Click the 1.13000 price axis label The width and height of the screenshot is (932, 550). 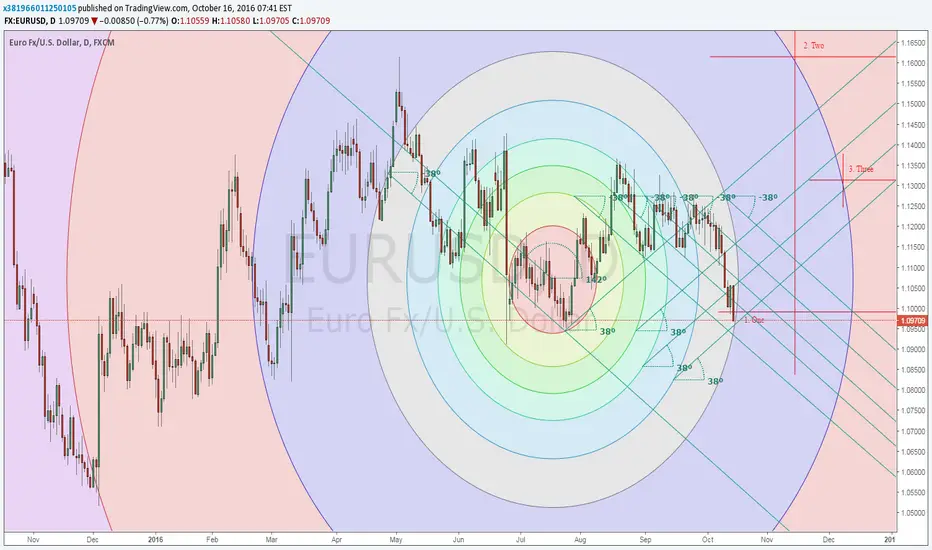pyautogui.click(x=912, y=186)
